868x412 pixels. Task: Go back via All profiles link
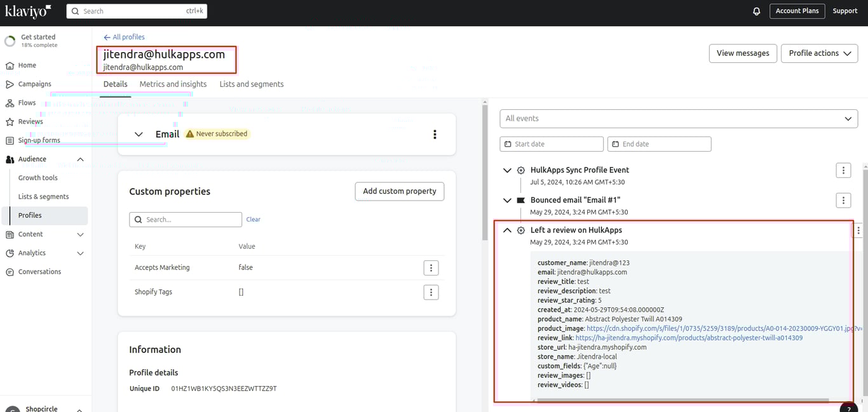click(x=124, y=37)
